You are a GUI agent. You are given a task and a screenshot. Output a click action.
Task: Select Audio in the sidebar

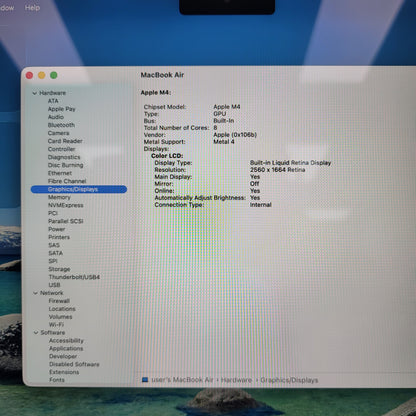pyautogui.click(x=56, y=117)
